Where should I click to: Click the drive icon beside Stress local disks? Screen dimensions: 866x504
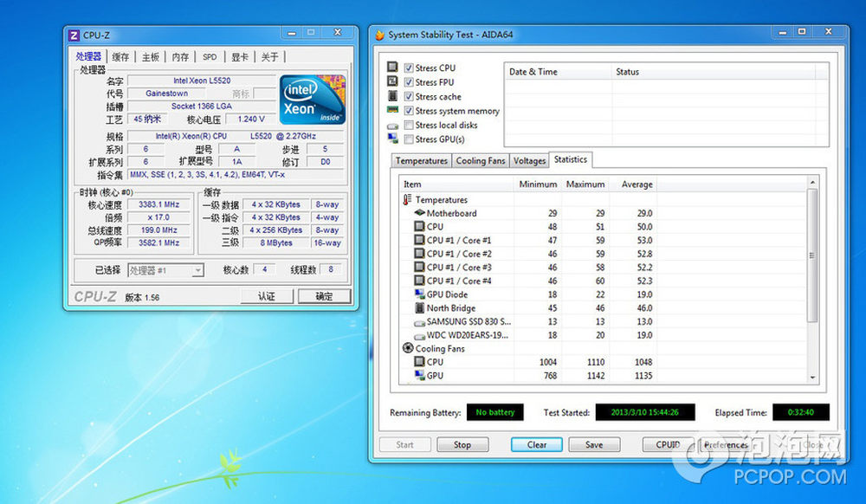392,126
